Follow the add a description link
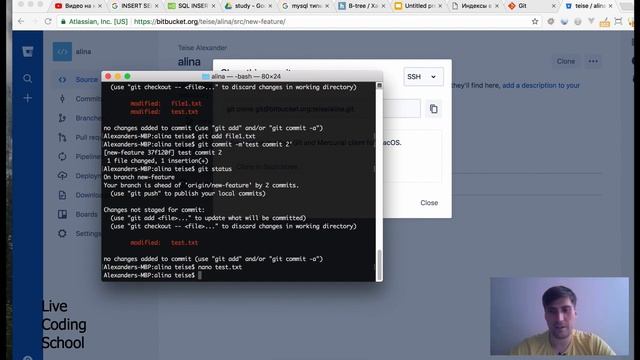This screenshot has width=640, height=360. click(540, 85)
